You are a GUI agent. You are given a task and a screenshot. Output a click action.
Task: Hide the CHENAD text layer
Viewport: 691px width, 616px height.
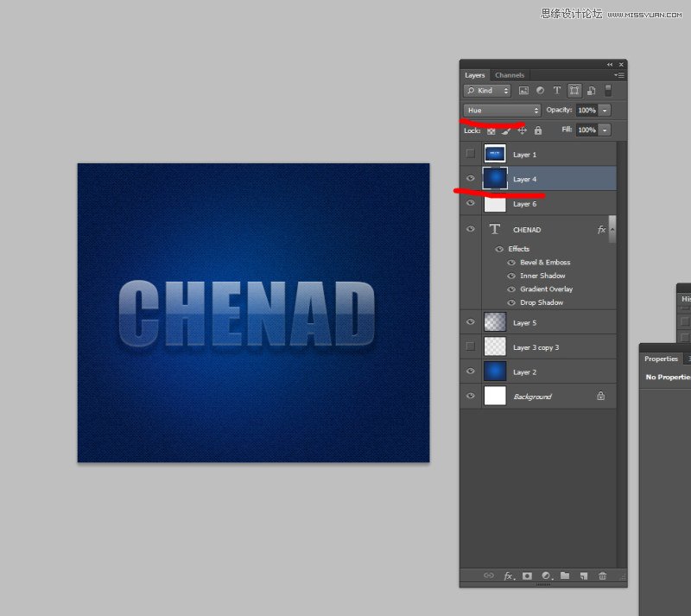click(x=471, y=229)
